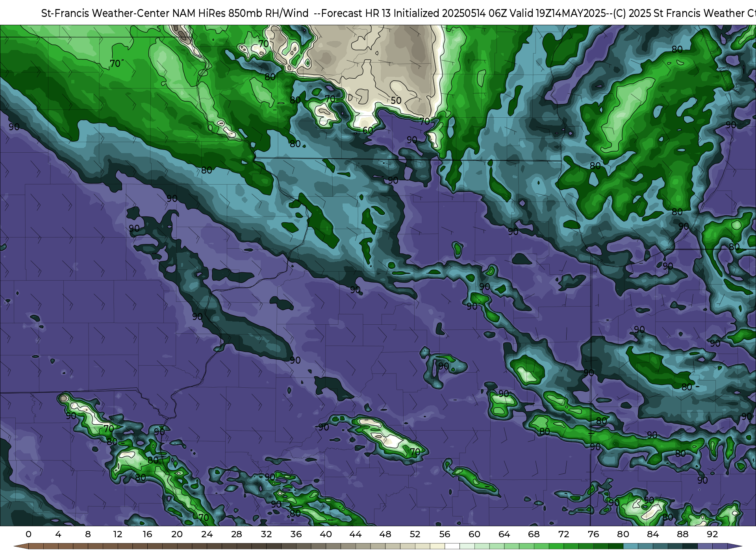Click the colorbar tick label 28

click(x=237, y=534)
